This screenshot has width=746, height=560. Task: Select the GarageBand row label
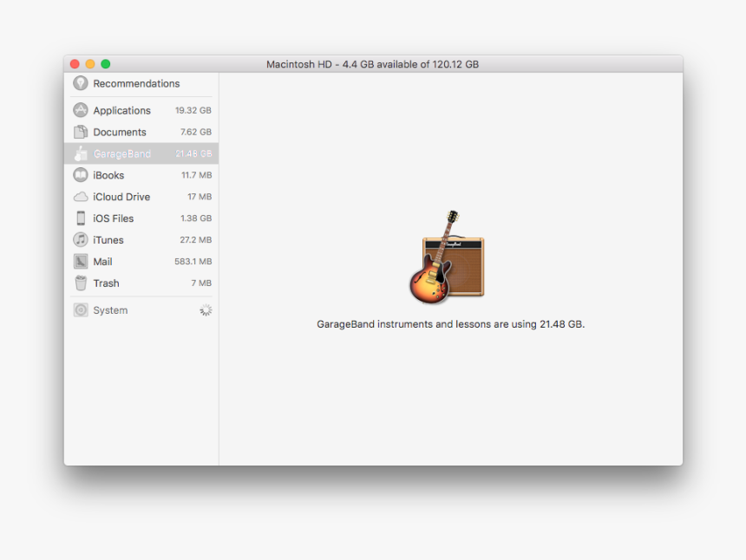click(121, 154)
